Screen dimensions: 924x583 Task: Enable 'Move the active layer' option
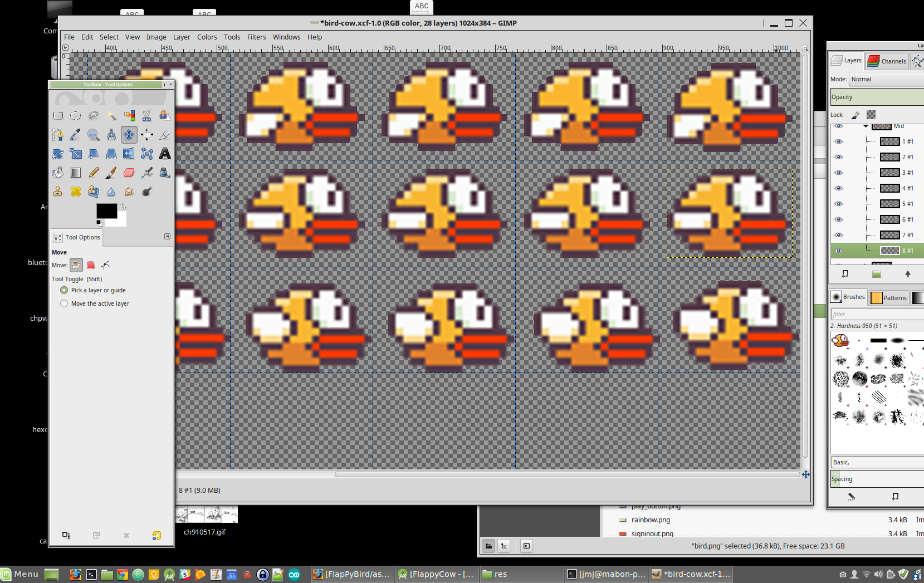pyautogui.click(x=64, y=303)
